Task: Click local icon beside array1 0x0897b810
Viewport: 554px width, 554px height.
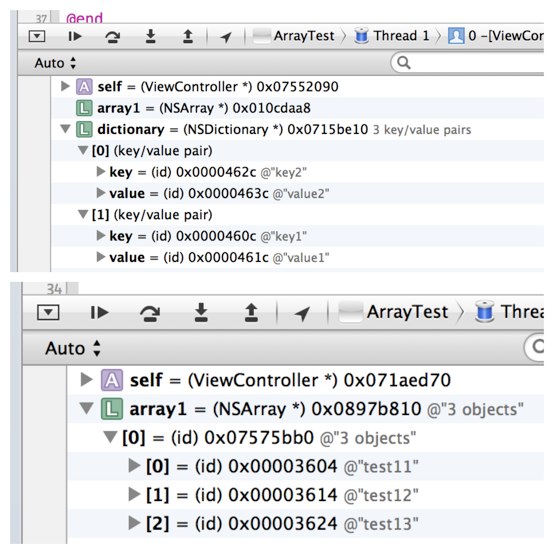Action: pos(112,409)
